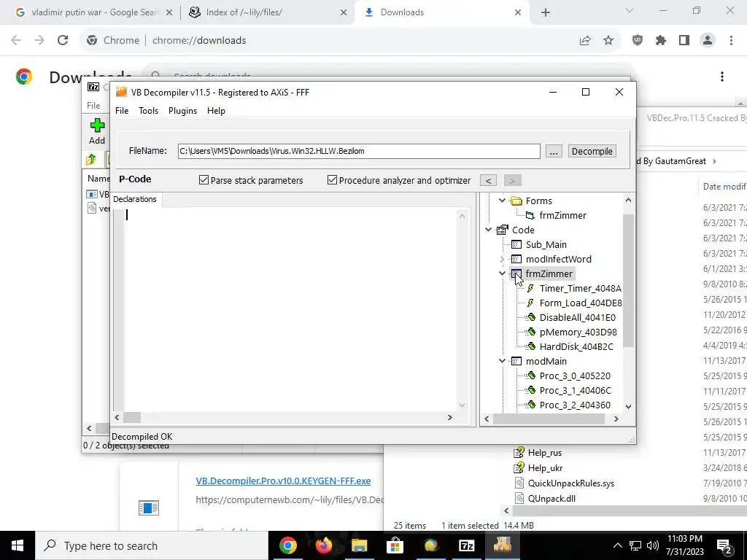
Task: Open Timer_Timer_4048A procedure text
Action: pyautogui.click(x=580, y=288)
